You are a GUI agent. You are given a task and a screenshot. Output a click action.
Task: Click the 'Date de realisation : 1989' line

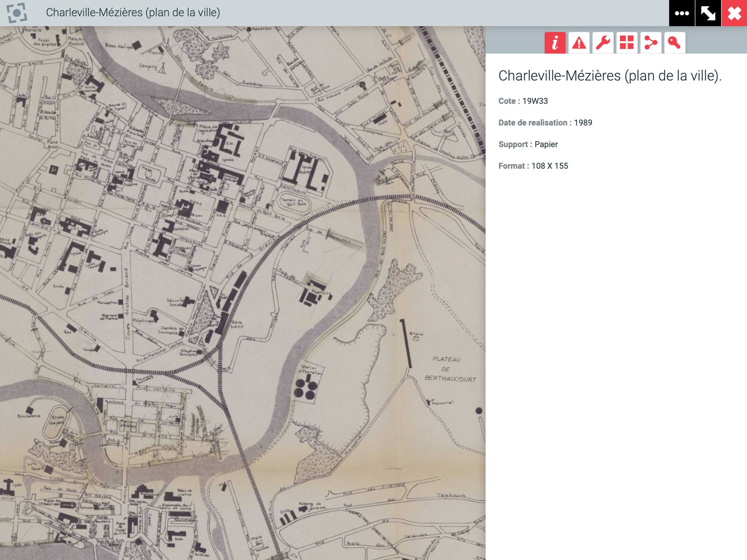(545, 123)
